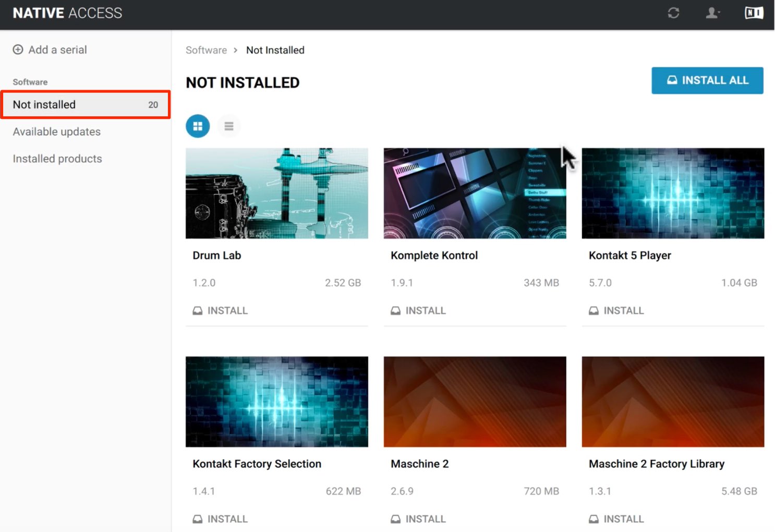Click the Install icon under Maschine 2 Factory Library
775x532 pixels.
(594, 519)
